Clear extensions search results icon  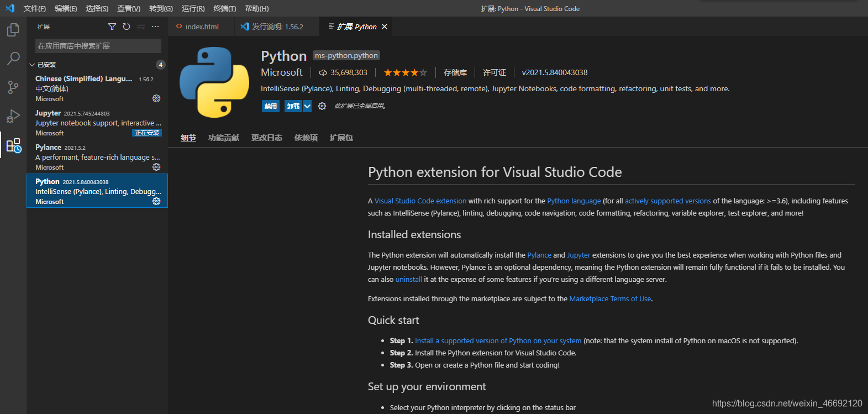point(141,27)
